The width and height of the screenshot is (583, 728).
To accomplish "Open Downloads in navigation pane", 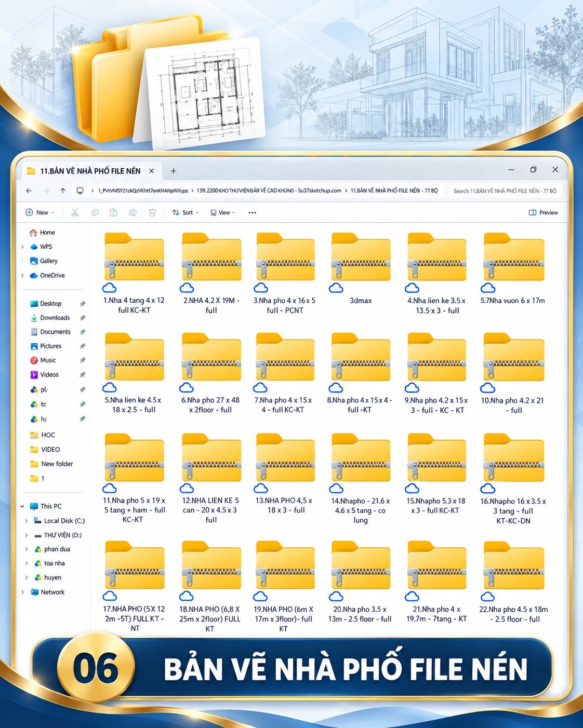I will [x=50, y=318].
